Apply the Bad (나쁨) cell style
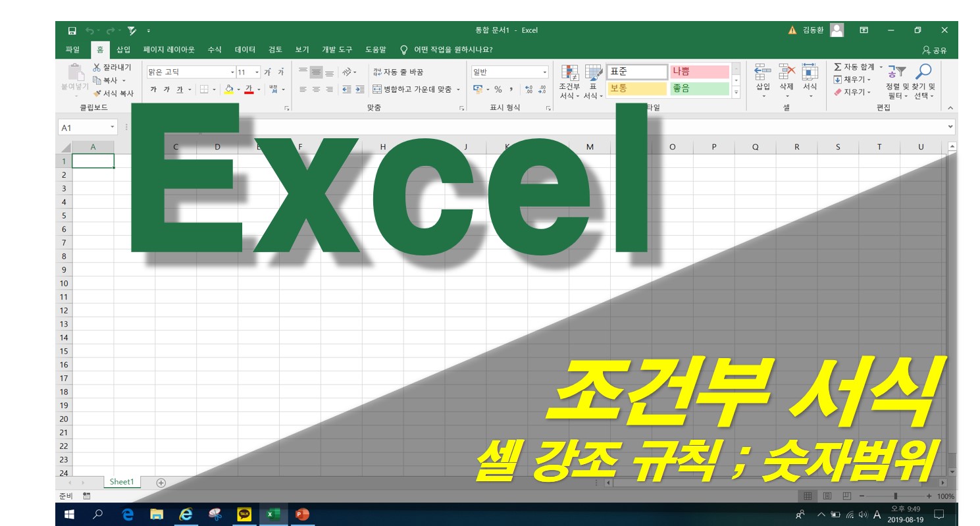 tap(700, 72)
